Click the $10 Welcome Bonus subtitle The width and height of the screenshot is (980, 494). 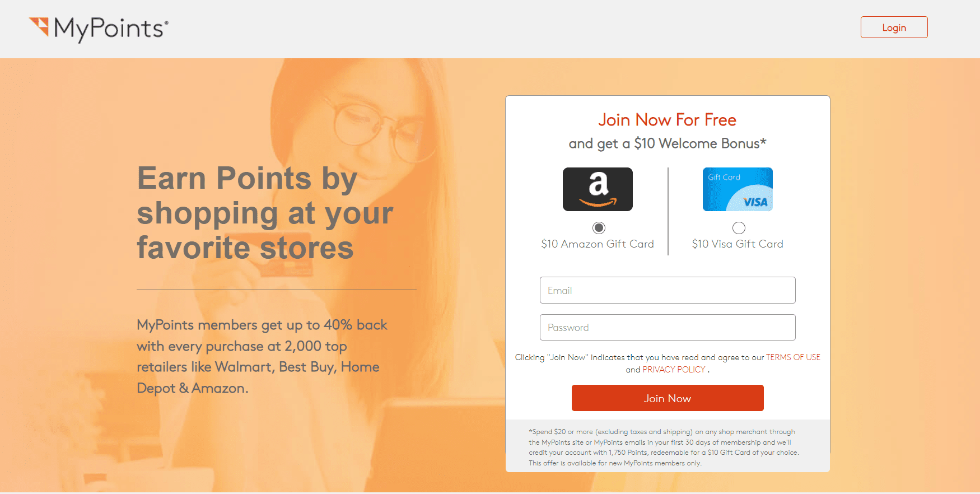(668, 144)
